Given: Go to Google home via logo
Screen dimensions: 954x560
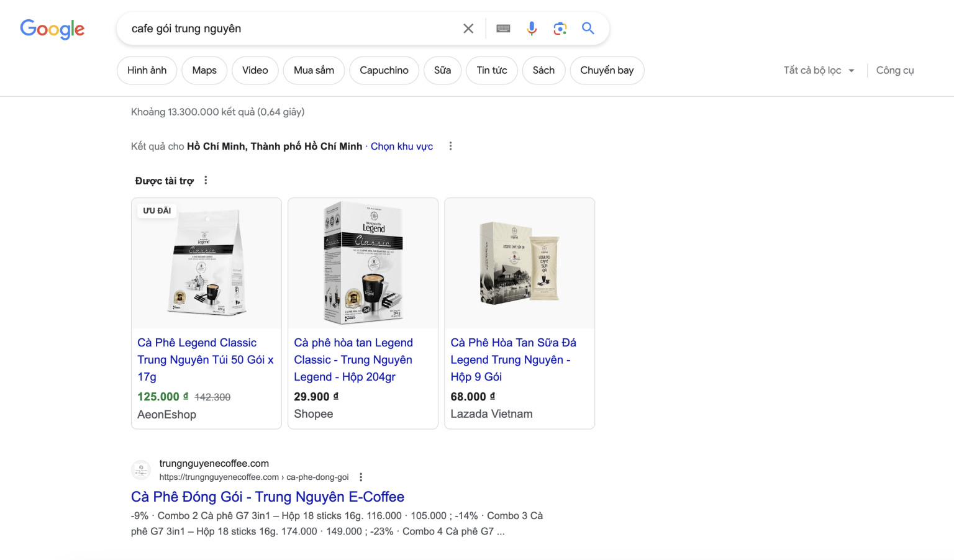Looking at the screenshot, I should 52,29.
